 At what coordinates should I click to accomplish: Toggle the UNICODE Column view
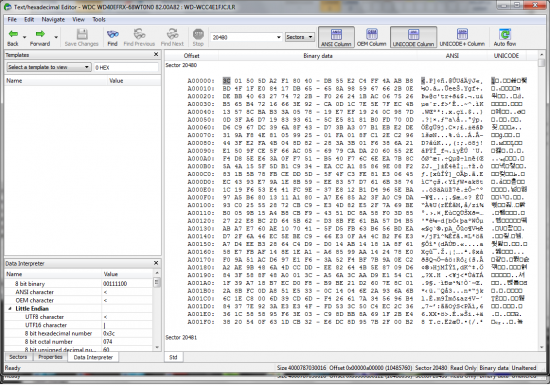point(413,37)
